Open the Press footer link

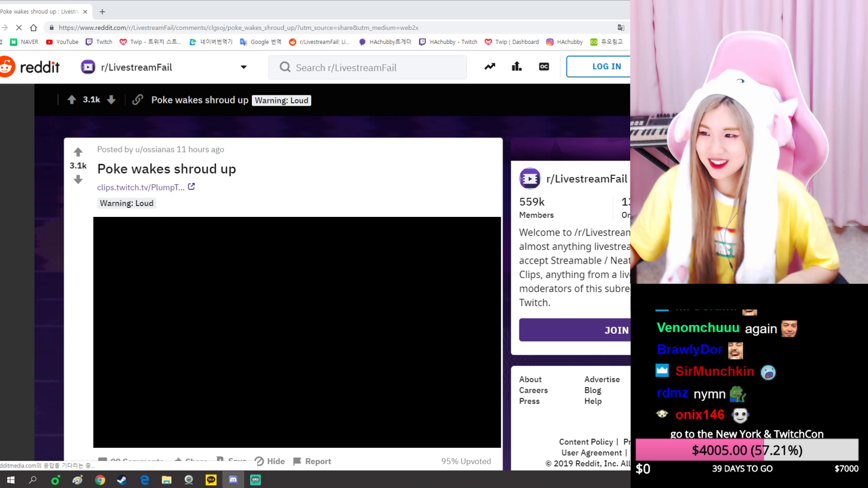(529, 401)
